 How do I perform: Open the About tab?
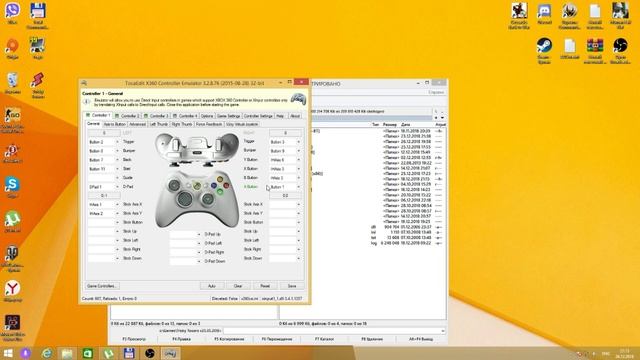pos(295,116)
